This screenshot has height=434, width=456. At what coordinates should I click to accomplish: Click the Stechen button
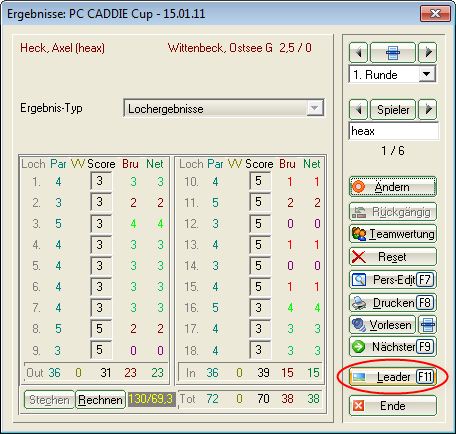(x=49, y=399)
